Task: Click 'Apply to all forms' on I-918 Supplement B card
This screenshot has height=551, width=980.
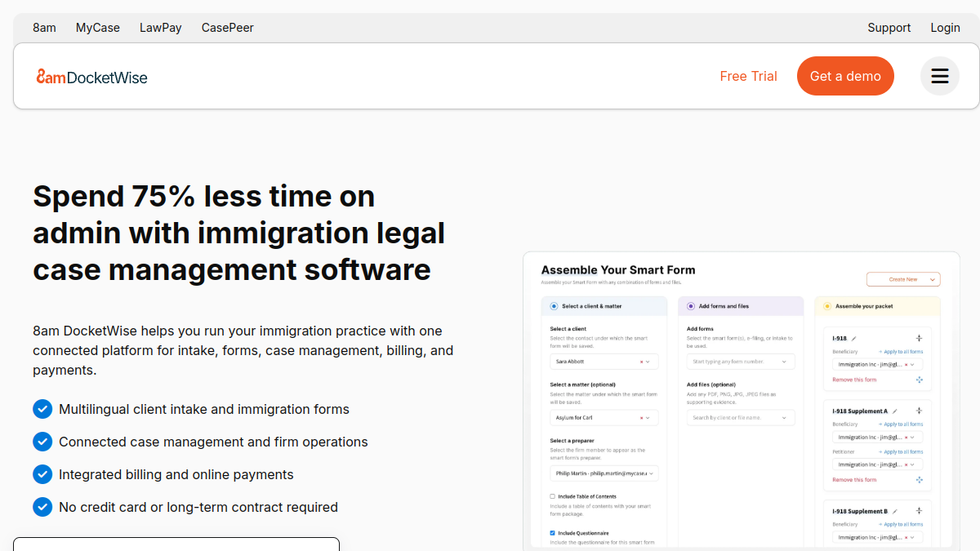Action: coord(901,524)
